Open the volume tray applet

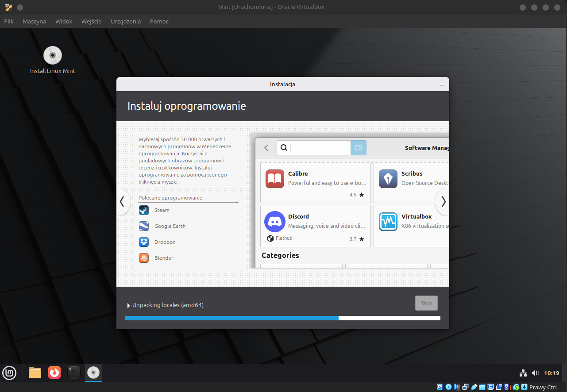(535, 373)
